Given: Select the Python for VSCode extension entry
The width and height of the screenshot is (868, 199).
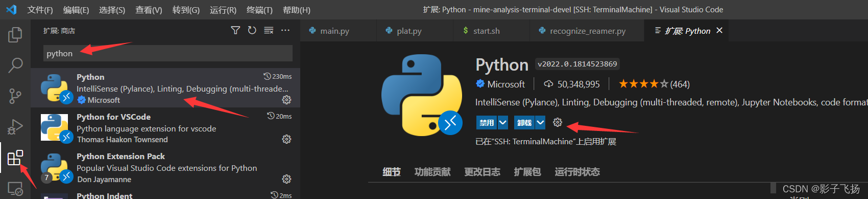Looking at the screenshot, I should click(165, 127).
